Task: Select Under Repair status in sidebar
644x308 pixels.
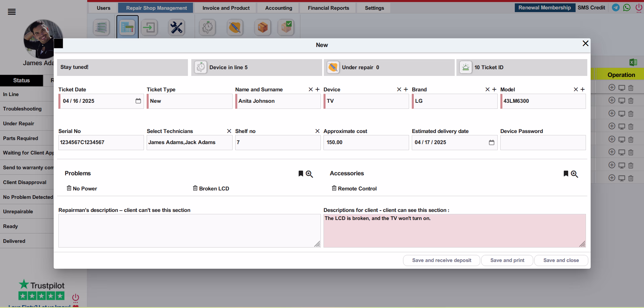Action: click(27, 124)
